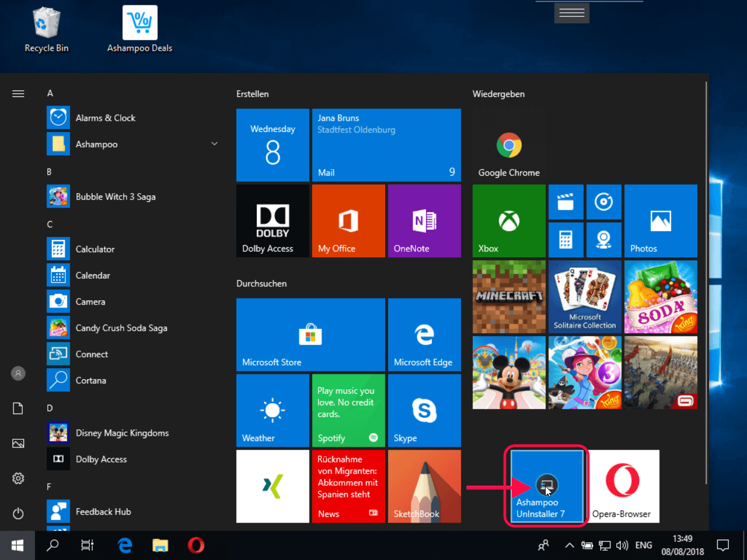Open the Action Center notifications icon

click(x=723, y=545)
